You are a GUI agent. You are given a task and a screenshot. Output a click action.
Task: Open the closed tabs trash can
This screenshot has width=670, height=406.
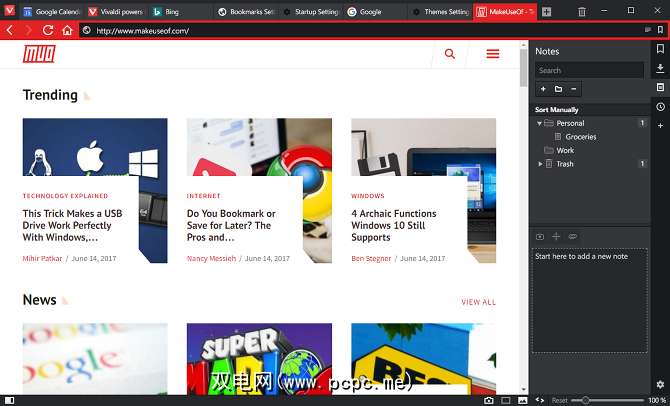pos(582,12)
